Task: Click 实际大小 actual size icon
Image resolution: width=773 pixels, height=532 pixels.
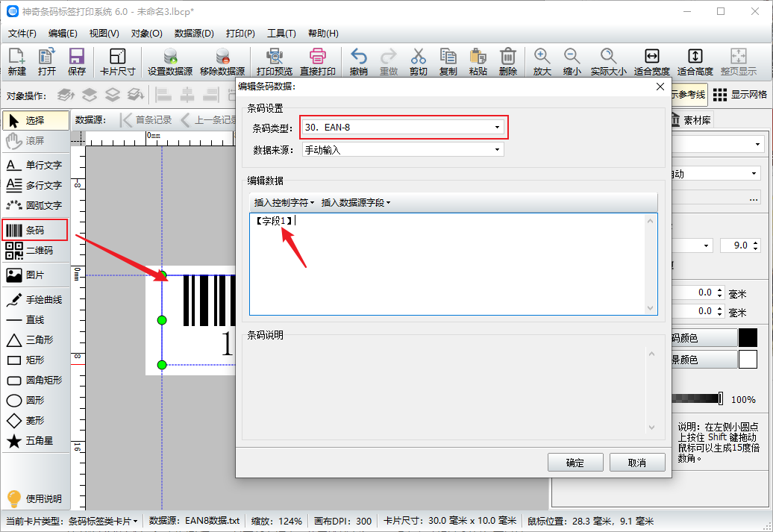Action: pos(608,62)
